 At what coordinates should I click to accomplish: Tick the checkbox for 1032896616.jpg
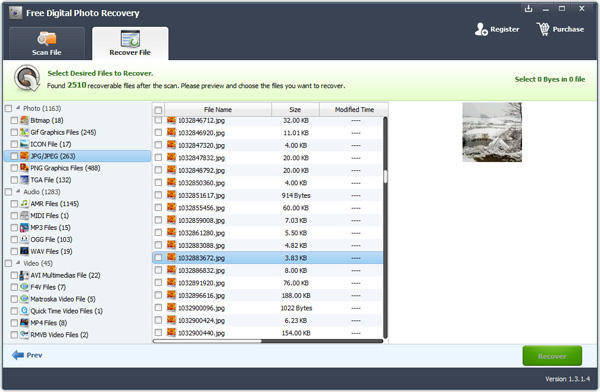158,295
